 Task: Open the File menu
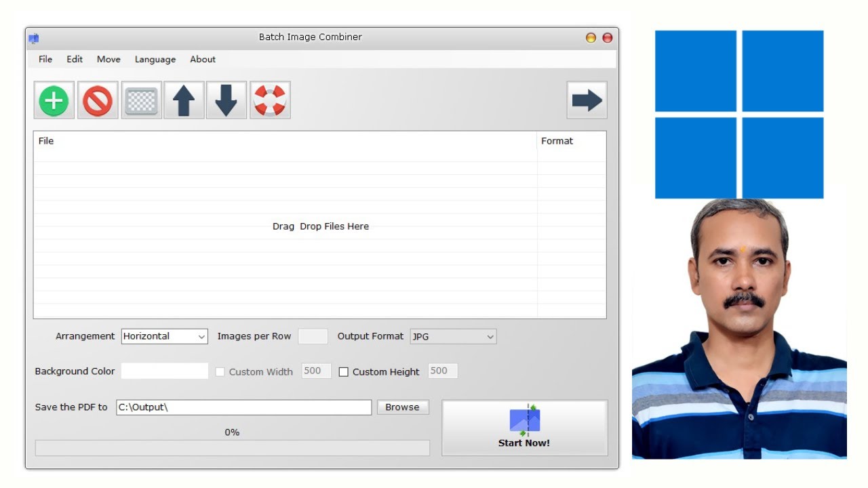click(45, 59)
